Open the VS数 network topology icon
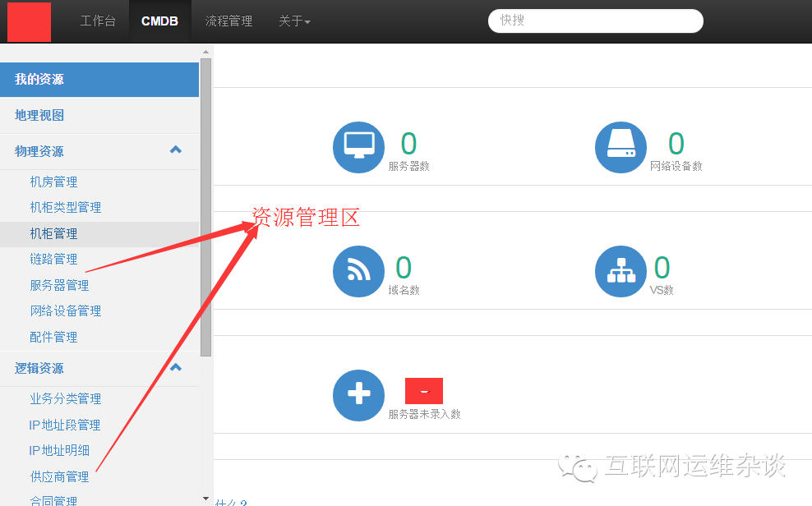Viewport: 812px width, 506px height. [x=621, y=271]
